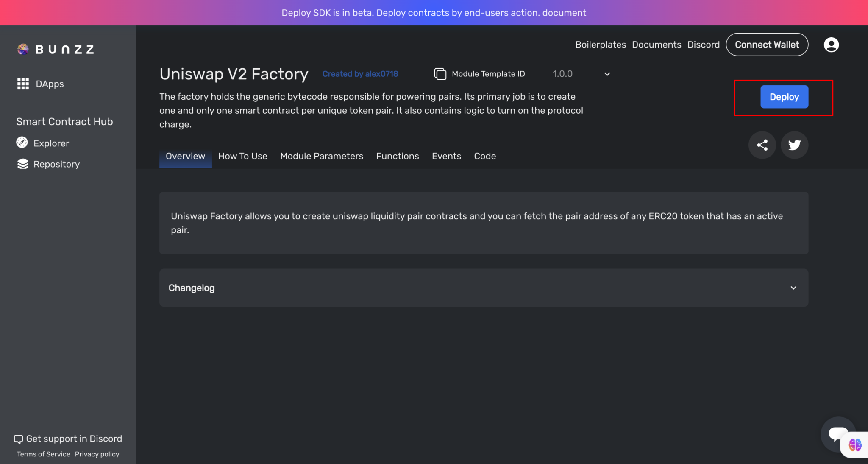Screen dimensions: 868x464
Task: Click the Deploy button
Action: (784, 97)
